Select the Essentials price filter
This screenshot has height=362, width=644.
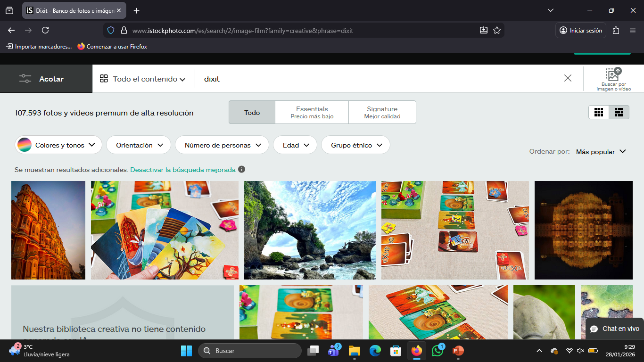[x=312, y=112]
